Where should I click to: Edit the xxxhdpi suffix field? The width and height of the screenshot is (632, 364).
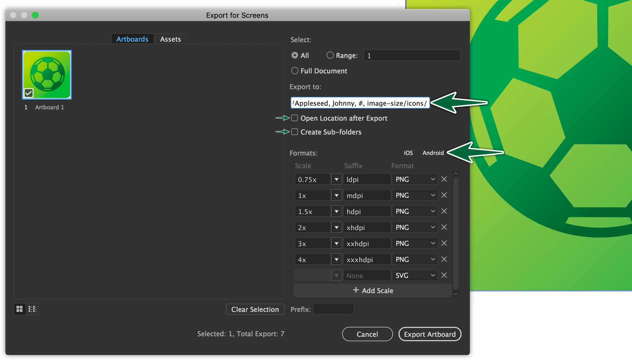tap(367, 260)
